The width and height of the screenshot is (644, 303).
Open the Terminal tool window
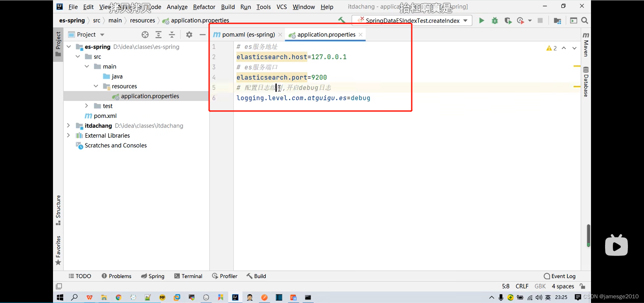pos(188,276)
